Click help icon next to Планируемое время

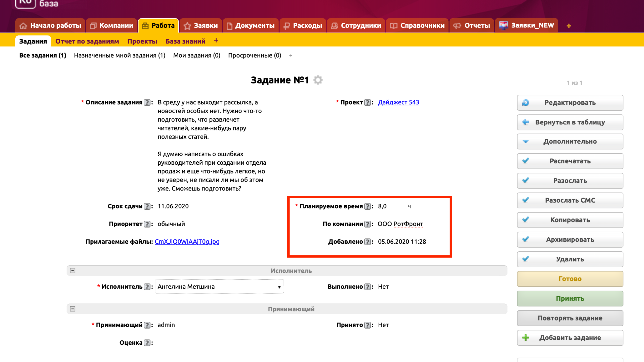click(368, 206)
